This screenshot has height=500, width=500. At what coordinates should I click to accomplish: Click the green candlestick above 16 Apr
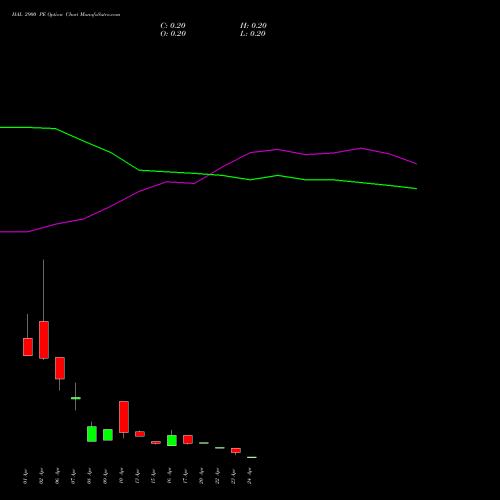click(172, 440)
